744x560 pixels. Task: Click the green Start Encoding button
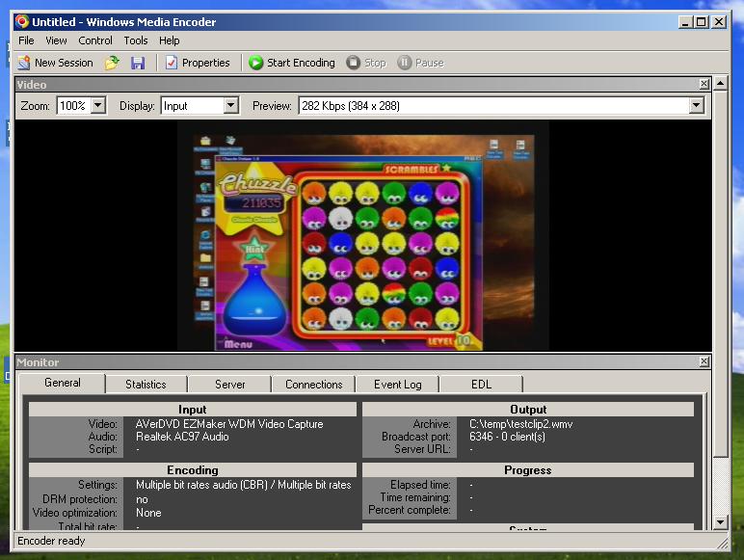coord(292,63)
